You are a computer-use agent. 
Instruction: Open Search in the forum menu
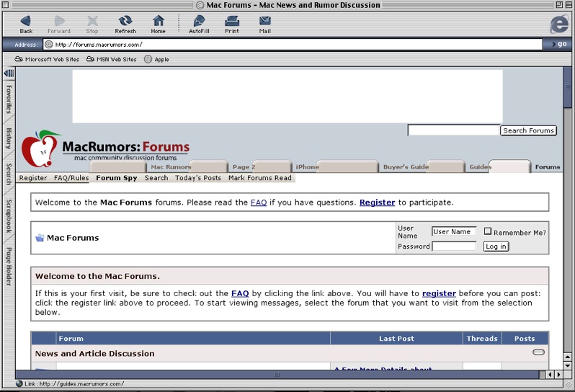(x=156, y=178)
